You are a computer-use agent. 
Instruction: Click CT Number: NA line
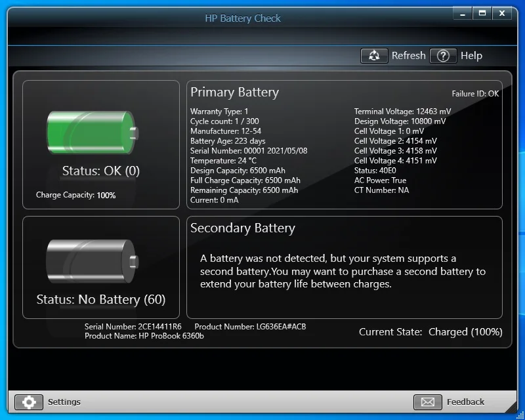coord(382,190)
